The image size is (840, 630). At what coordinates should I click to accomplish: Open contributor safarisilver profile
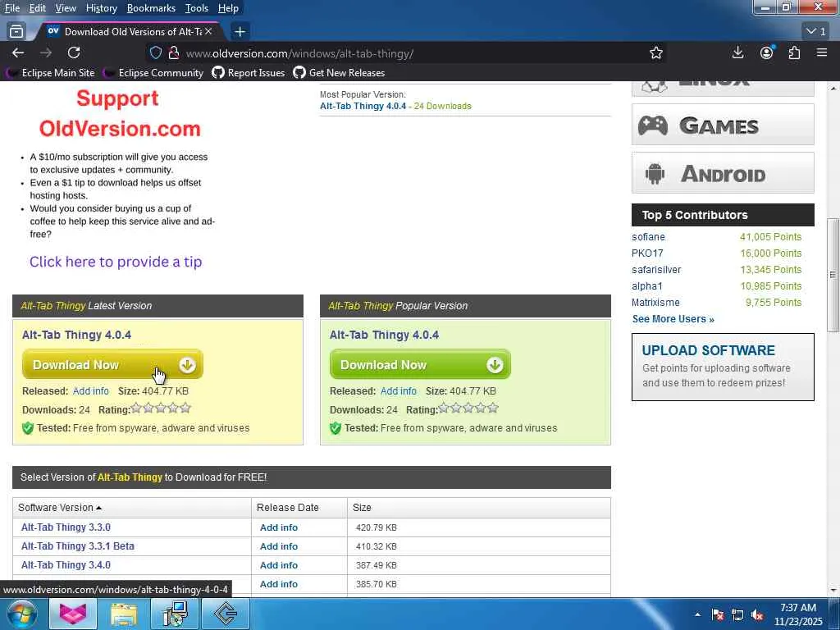656,269
